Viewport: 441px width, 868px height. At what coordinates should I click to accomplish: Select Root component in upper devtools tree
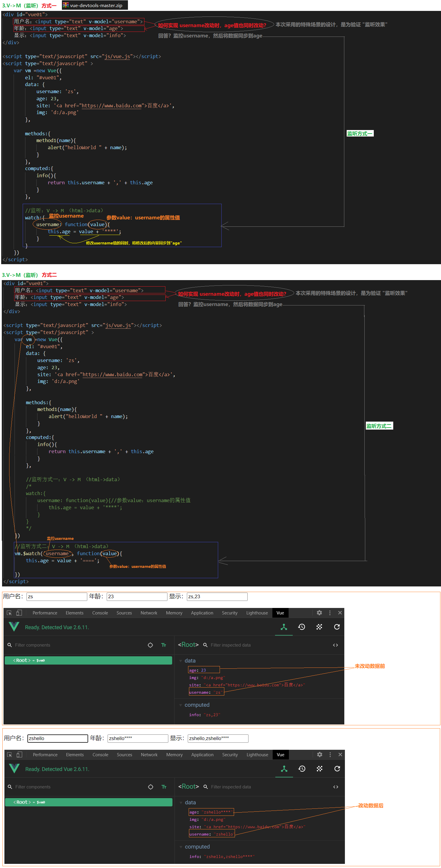88,660
